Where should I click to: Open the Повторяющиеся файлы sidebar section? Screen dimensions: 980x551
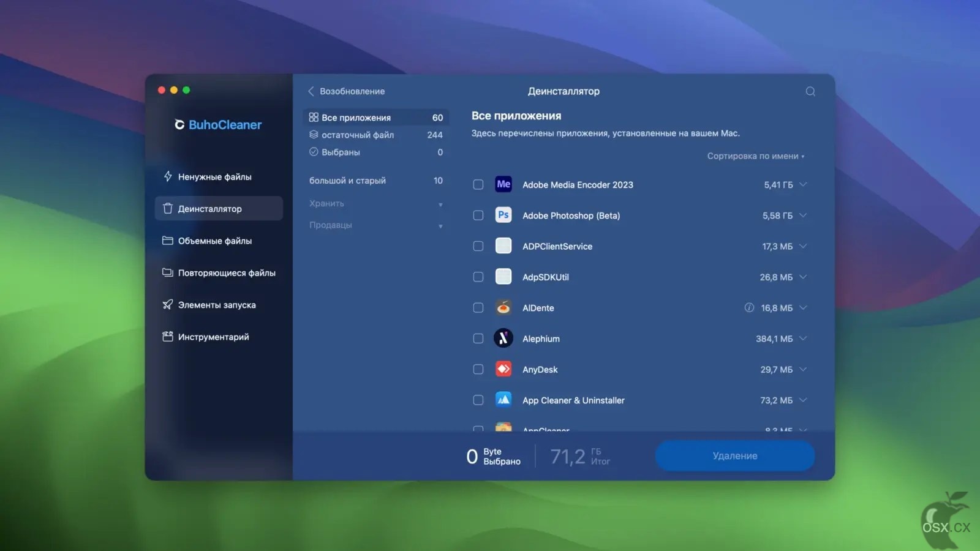pos(219,272)
